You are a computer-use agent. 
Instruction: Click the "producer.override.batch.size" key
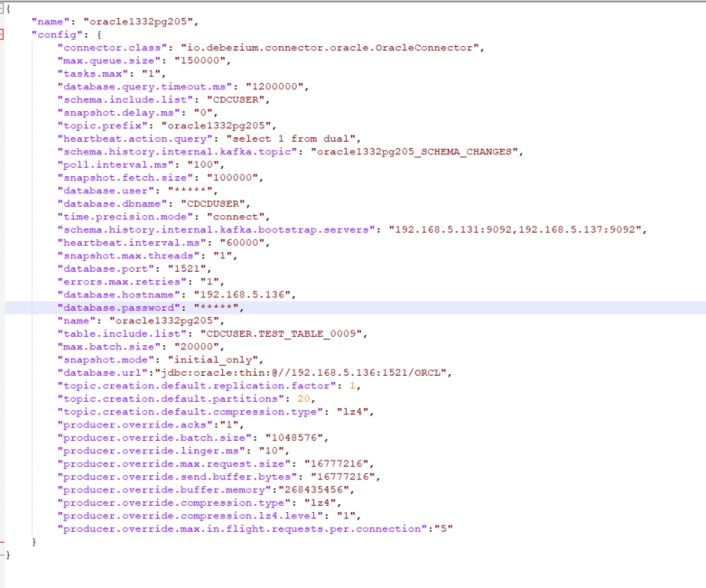pyautogui.click(x=154, y=438)
